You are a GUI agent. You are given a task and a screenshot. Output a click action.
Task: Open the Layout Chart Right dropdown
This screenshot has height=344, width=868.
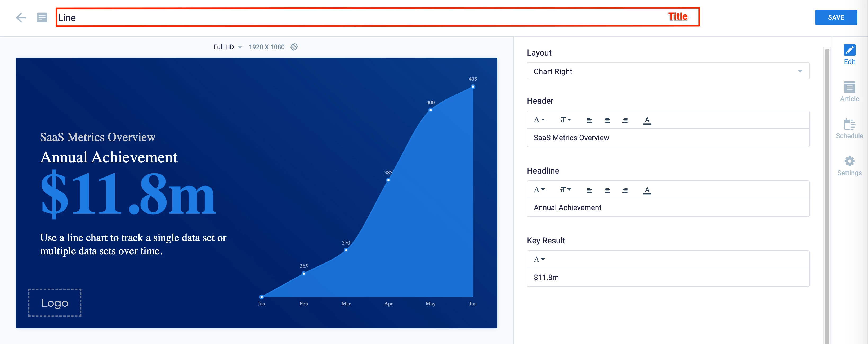668,71
